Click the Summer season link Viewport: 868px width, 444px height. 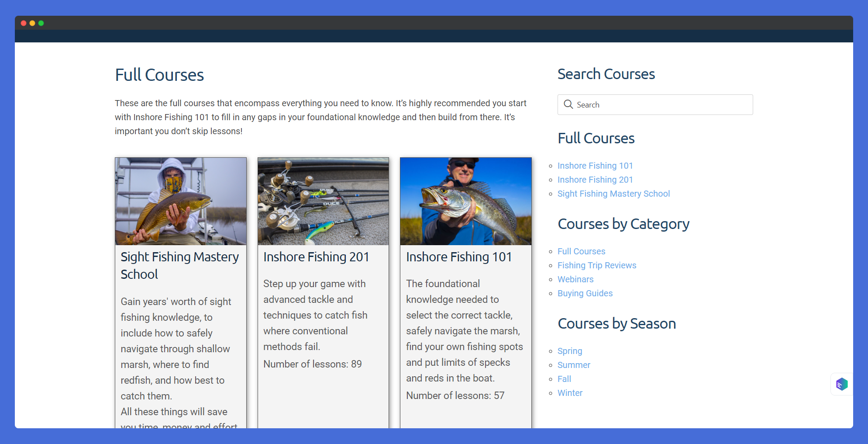click(x=574, y=365)
